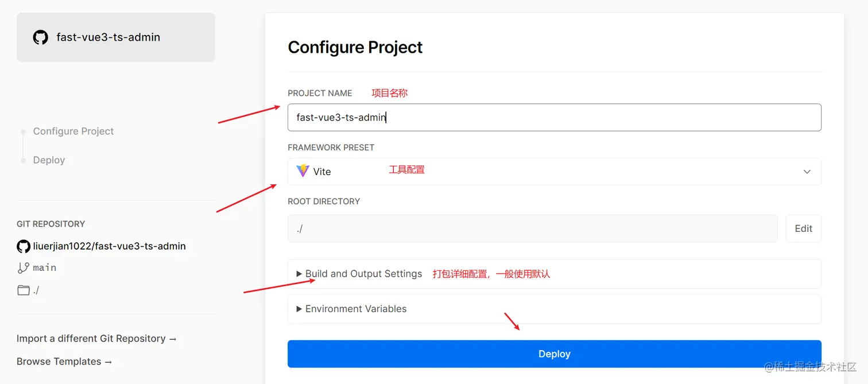This screenshot has width=868, height=384.
Task: Click the folder icon beside ./
Action: click(24, 290)
